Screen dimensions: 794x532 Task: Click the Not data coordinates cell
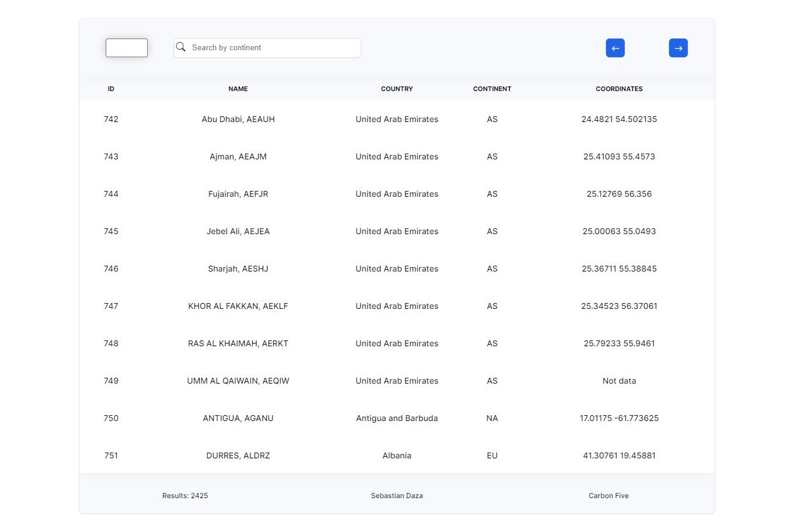pyautogui.click(x=619, y=381)
